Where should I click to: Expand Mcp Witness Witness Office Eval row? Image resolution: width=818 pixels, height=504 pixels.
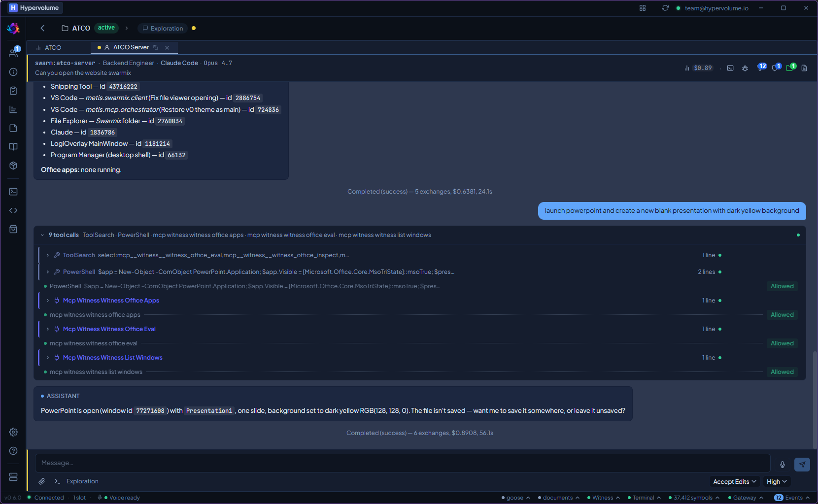point(379,329)
